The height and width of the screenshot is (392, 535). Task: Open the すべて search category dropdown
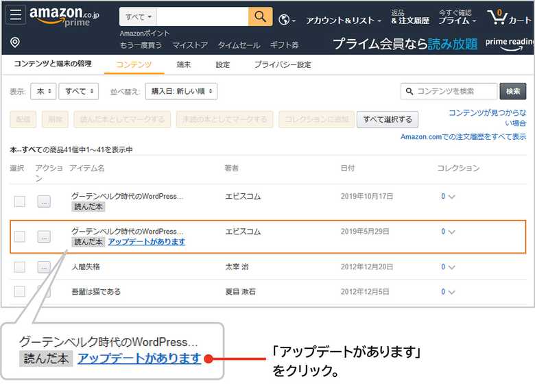tap(138, 16)
